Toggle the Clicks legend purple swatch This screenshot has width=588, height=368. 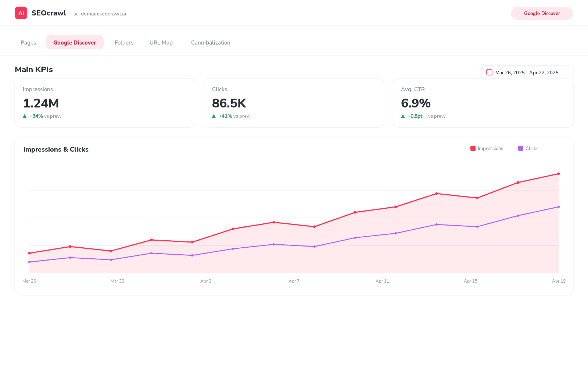[521, 148]
